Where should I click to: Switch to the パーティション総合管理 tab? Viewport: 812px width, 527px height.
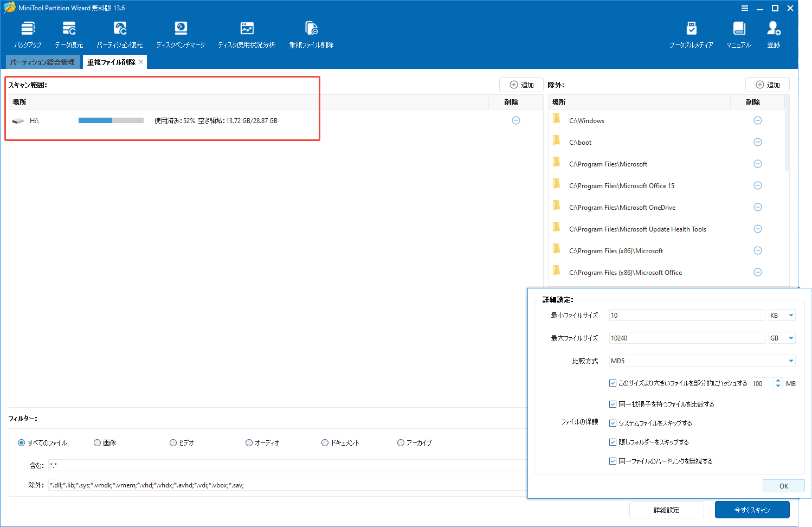(42, 61)
